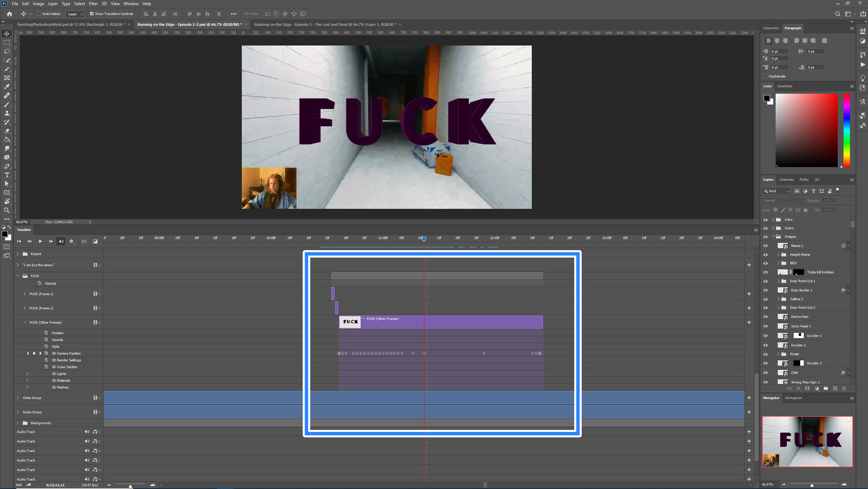Screen dimensions: 868x489
Task: Adjust the Navigator zoom slider
Action: click(x=812, y=485)
